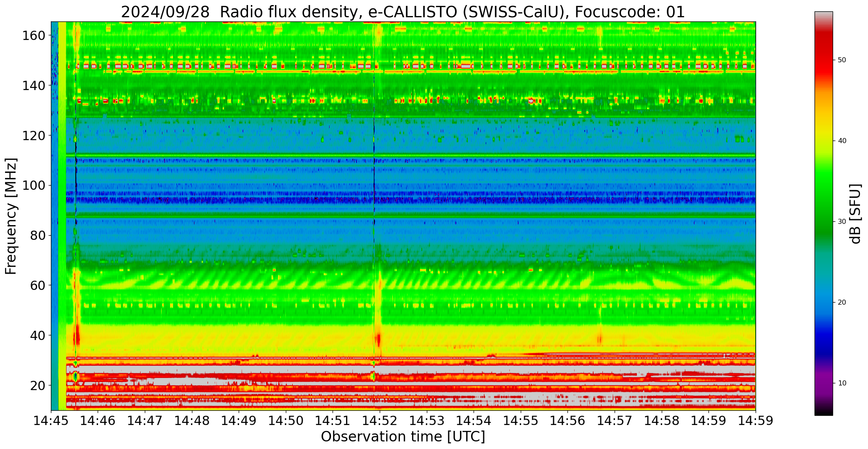Click y-axis tick label 80

(x=38, y=235)
